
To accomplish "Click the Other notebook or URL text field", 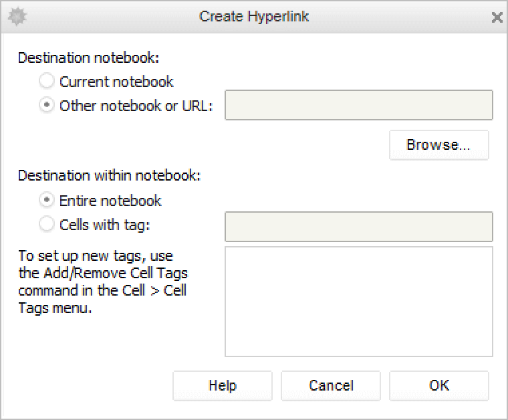I will pos(358,106).
